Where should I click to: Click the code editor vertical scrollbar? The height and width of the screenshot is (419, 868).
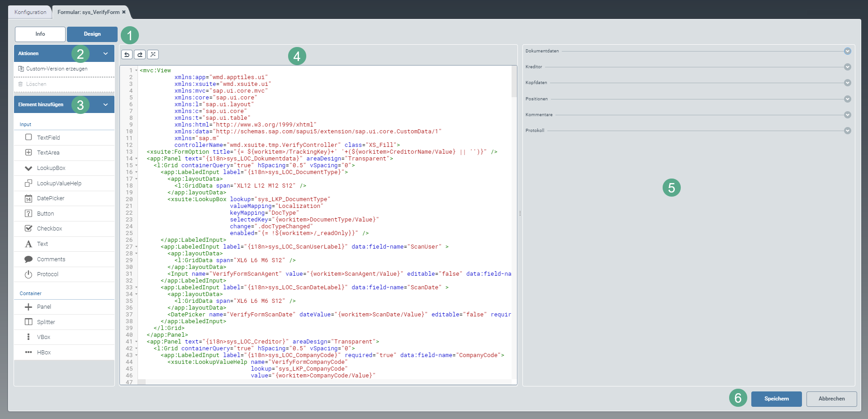point(514,81)
